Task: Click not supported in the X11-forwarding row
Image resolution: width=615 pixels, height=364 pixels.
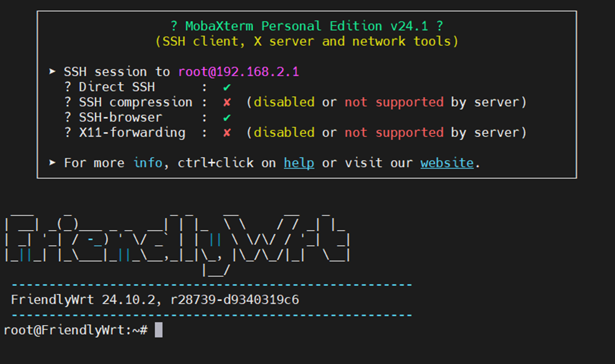Action: click(x=394, y=133)
